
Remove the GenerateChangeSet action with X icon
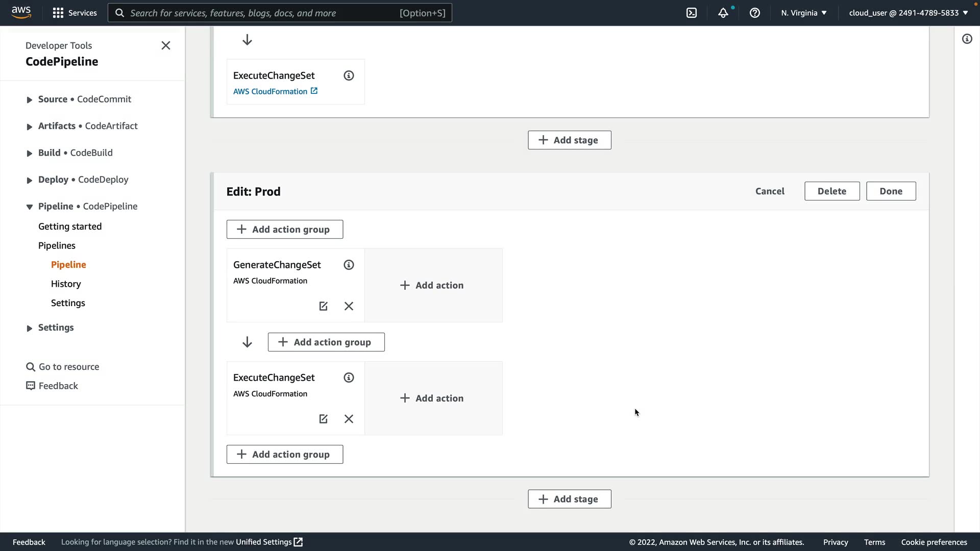tap(349, 306)
